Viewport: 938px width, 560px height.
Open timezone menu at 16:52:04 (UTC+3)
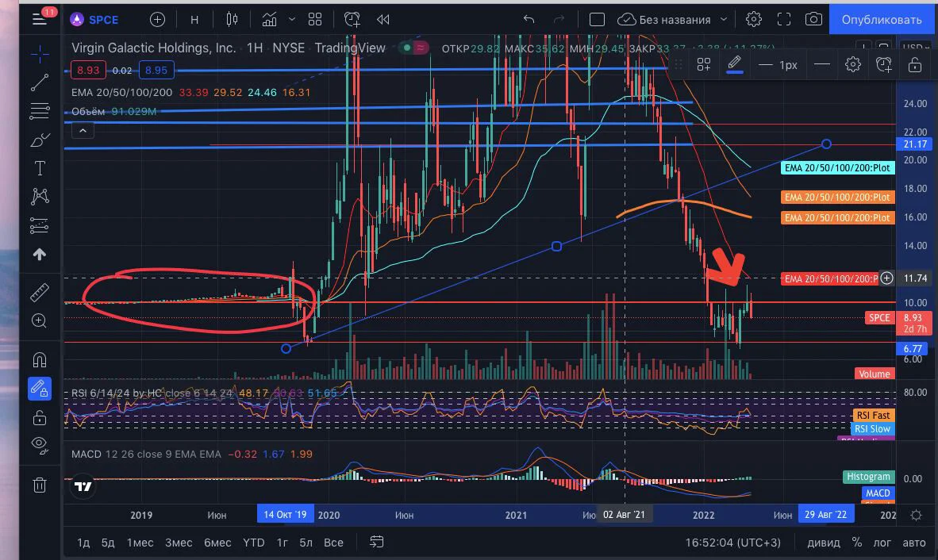732,543
